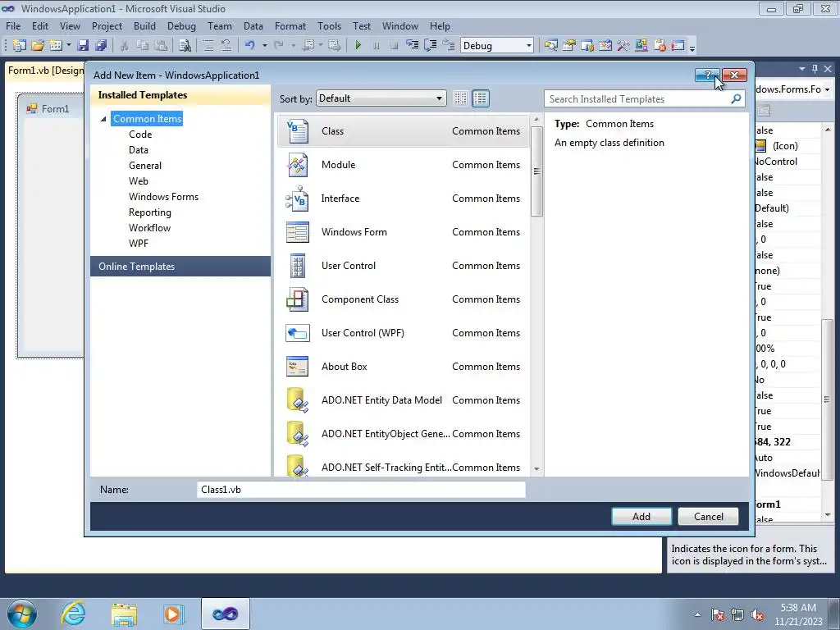Open the Build menu
This screenshot has height=630, width=840.
click(x=144, y=25)
